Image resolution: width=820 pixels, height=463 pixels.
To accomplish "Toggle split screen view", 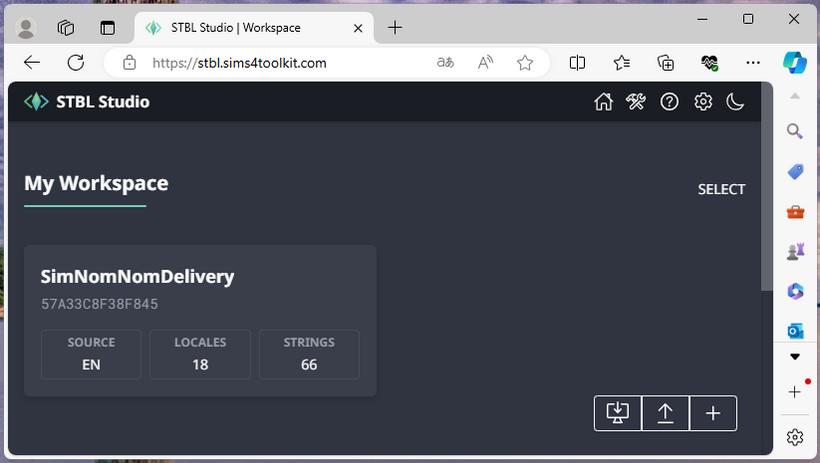I will pyautogui.click(x=577, y=63).
